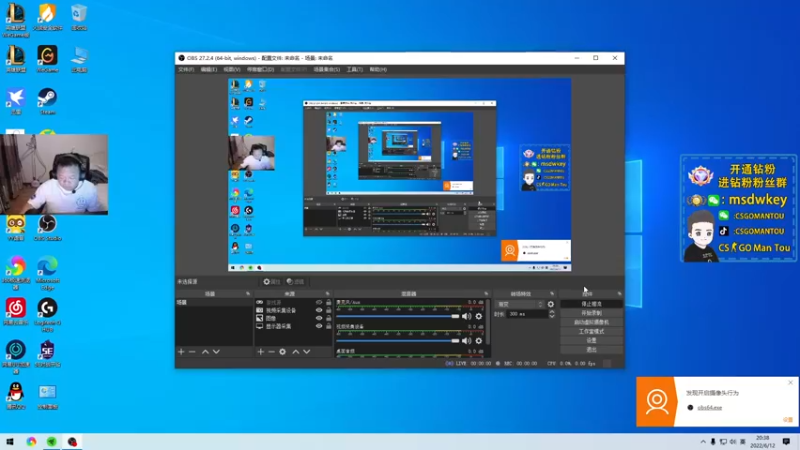Viewport: 800px width, 450px height.
Task: Open the WeGame desktop shortcut
Action: 47,59
